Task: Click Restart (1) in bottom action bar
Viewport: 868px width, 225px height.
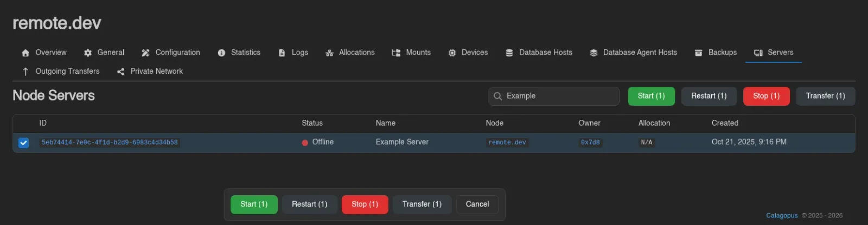Action: (309, 204)
